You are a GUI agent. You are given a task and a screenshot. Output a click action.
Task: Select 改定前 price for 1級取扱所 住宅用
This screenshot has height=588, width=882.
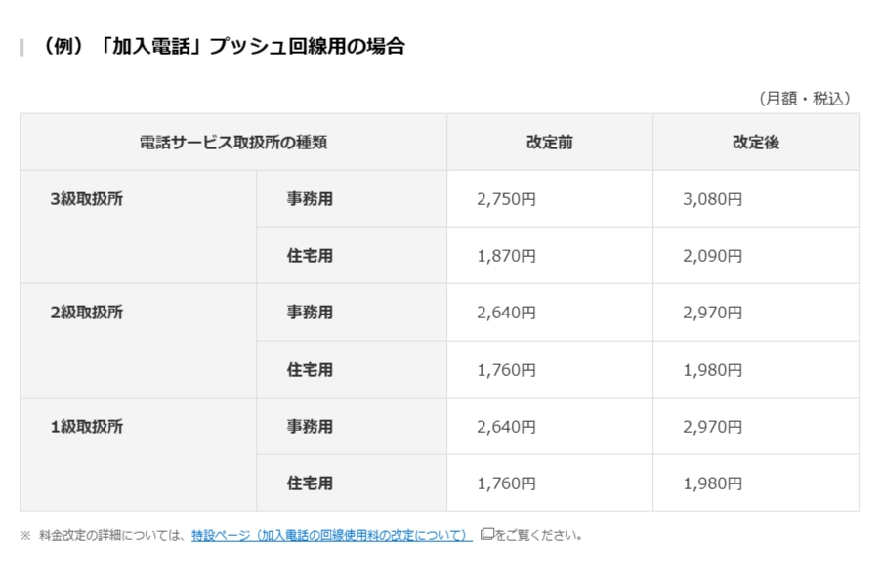507,483
